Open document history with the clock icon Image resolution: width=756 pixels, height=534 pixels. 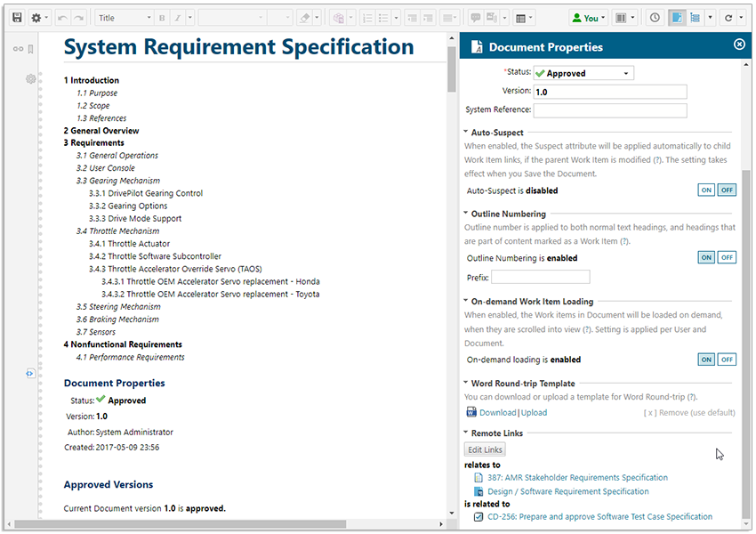tap(655, 18)
